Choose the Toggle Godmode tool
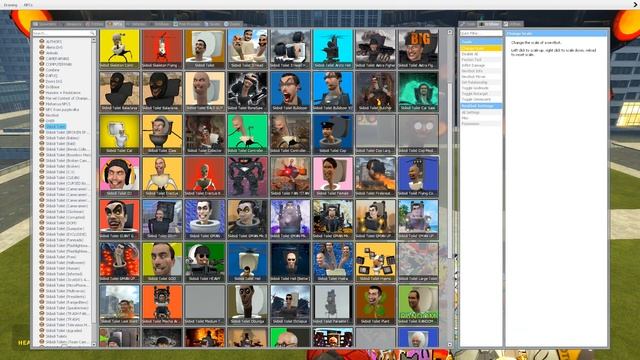Screen dimensions: 640x360 pos(481,88)
